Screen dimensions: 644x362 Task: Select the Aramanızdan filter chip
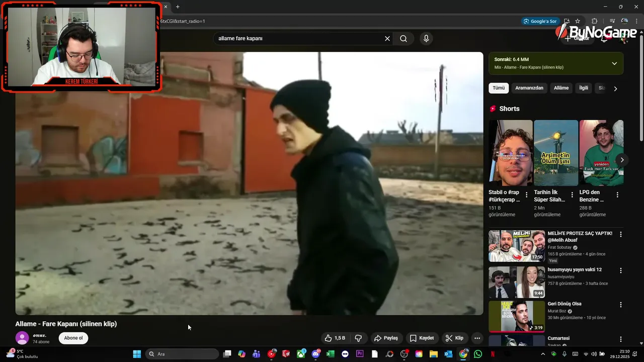pos(529,88)
